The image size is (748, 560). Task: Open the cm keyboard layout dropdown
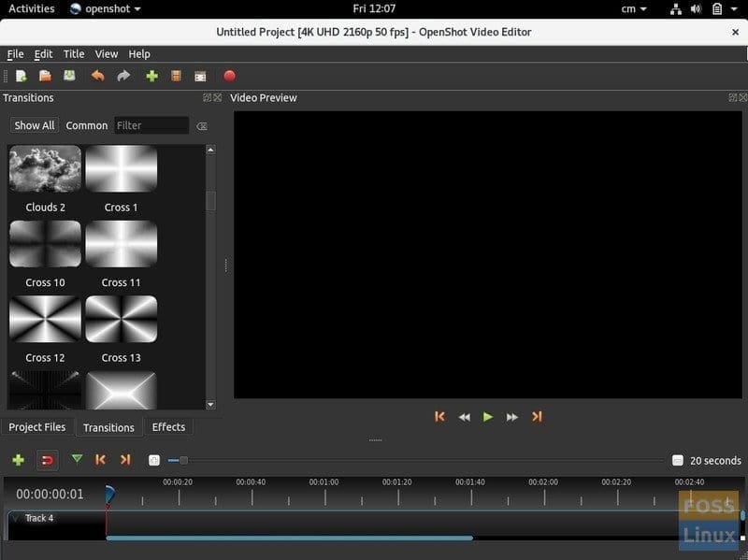click(634, 8)
